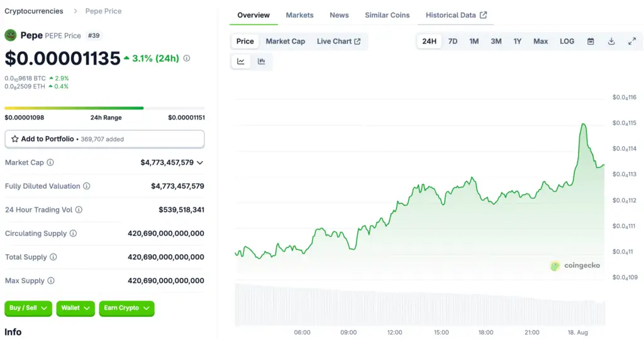Open Circulating Supply info icon

pos(73,233)
